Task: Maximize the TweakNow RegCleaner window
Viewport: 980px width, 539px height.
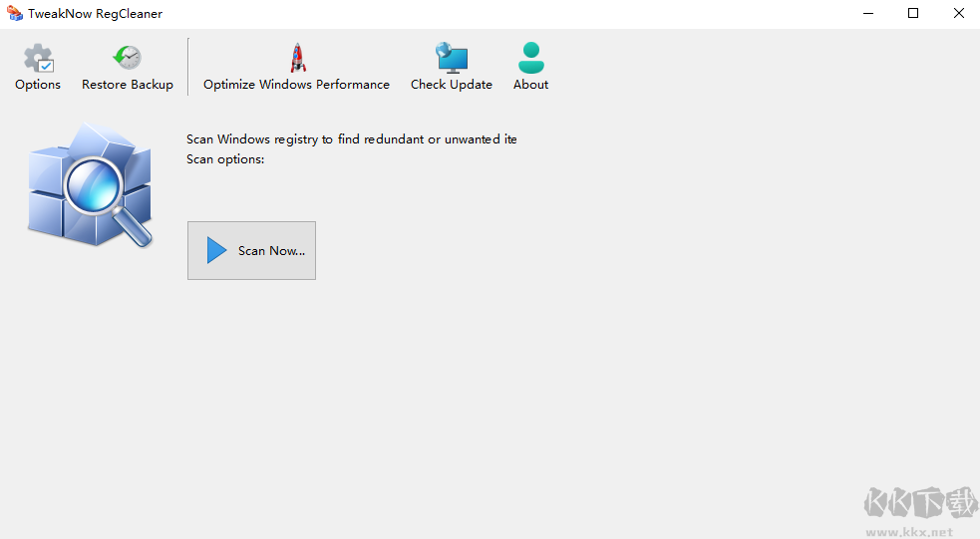Action: 913,14
